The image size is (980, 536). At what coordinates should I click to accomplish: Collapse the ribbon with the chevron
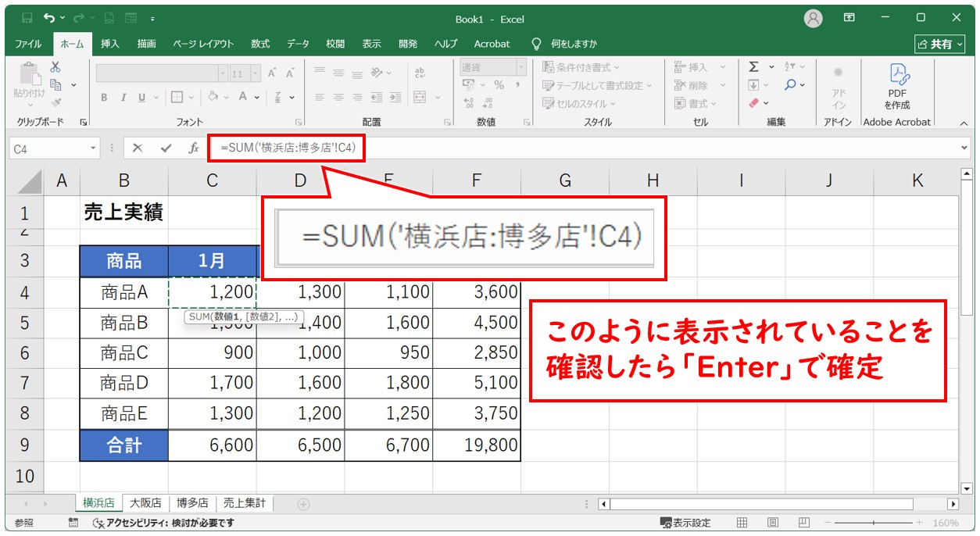963,123
